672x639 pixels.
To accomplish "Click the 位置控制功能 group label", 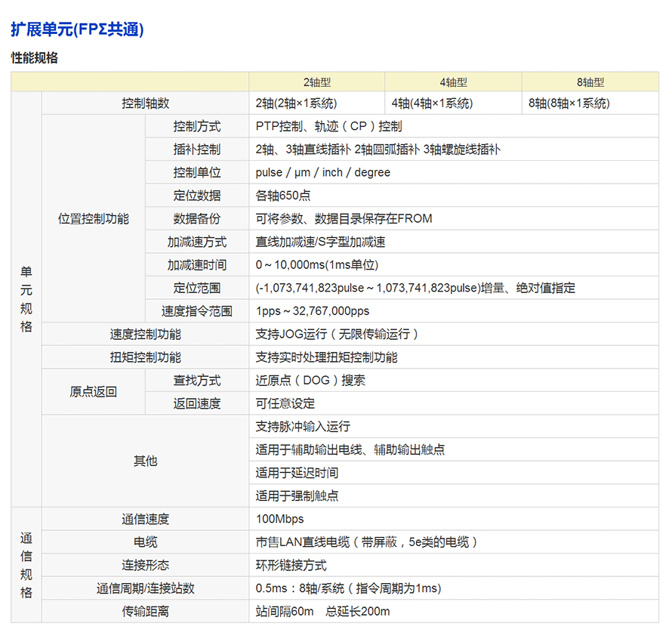I will (94, 219).
